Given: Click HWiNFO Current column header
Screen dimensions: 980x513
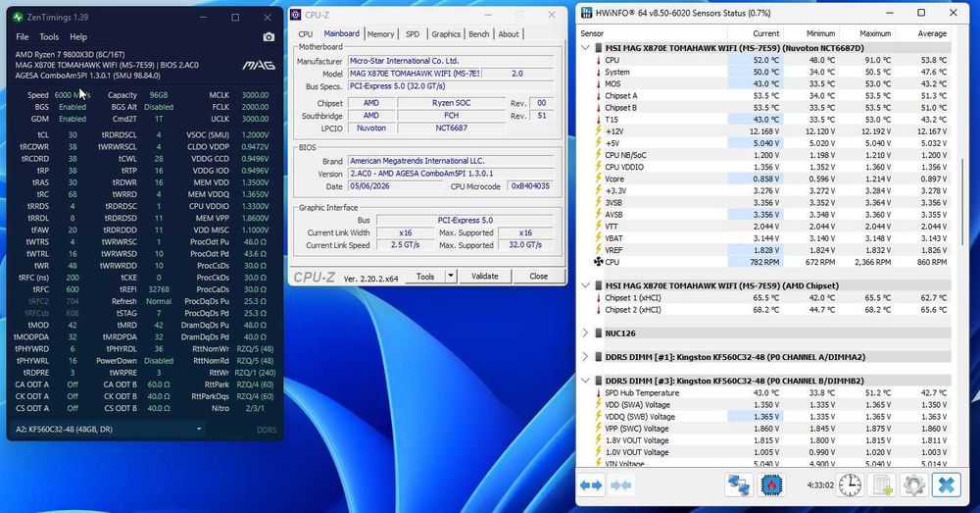Looking at the screenshot, I should [x=755, y=33].
